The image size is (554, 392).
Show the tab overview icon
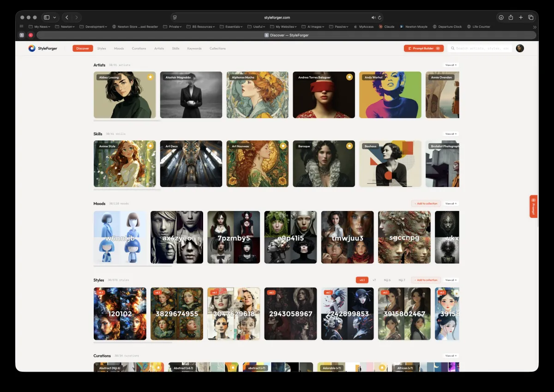coord(530,18)
